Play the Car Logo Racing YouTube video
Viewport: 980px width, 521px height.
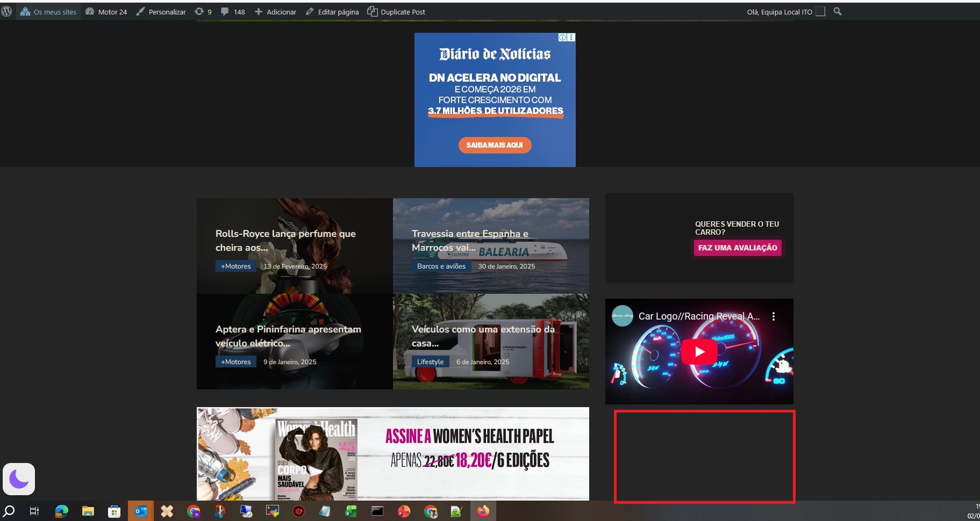click(x=699, y=351)
